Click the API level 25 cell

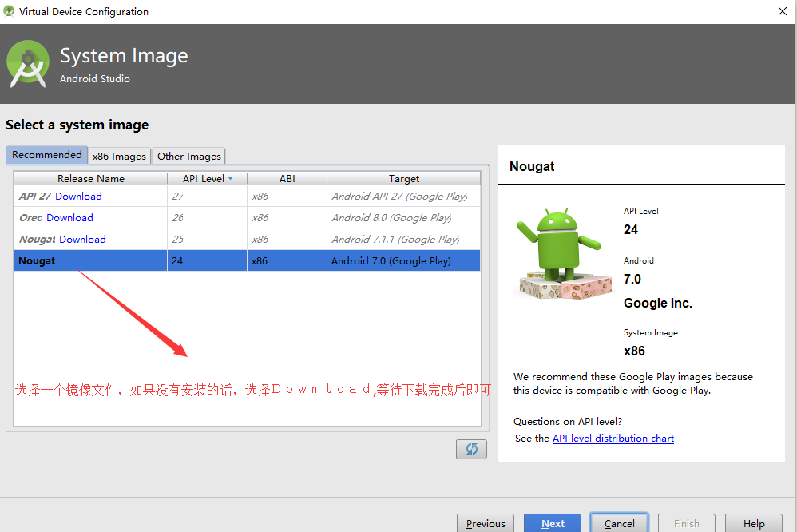click(207, 239)
